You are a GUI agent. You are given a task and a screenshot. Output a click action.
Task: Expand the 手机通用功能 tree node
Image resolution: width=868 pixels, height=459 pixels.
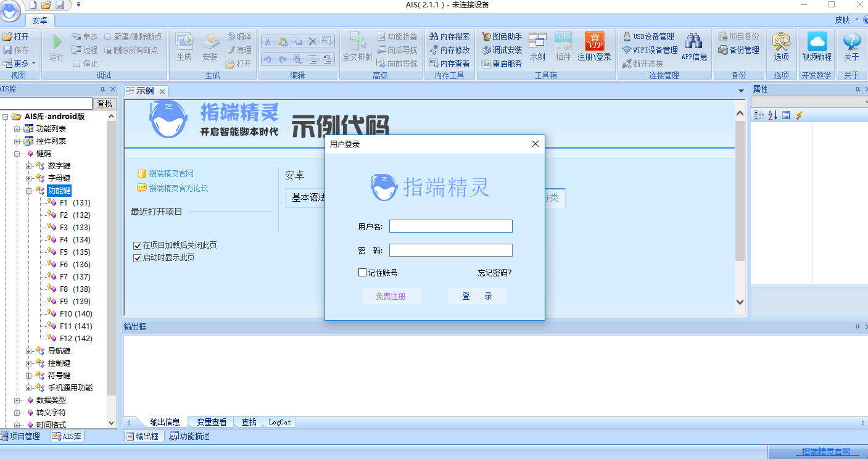click(29, 388)
